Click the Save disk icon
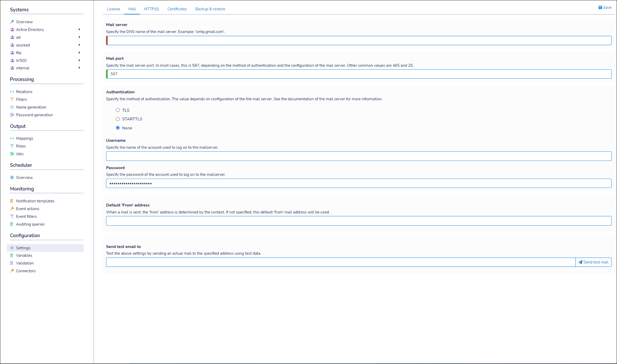Image resolution: width=617 pixels, height=364 pixels. coord(600,7)
